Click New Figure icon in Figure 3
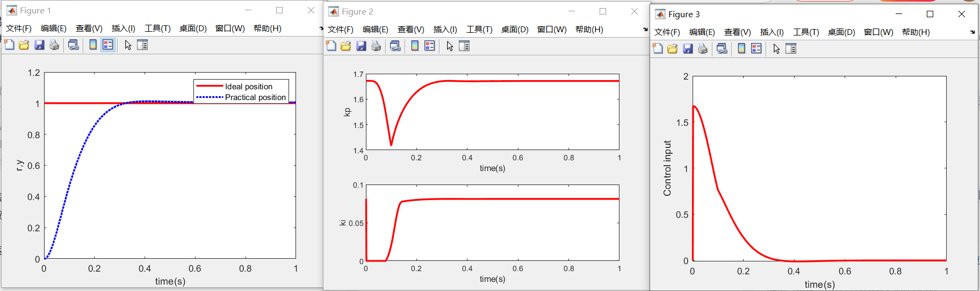 pyautogui.click(x=658, y=49)
